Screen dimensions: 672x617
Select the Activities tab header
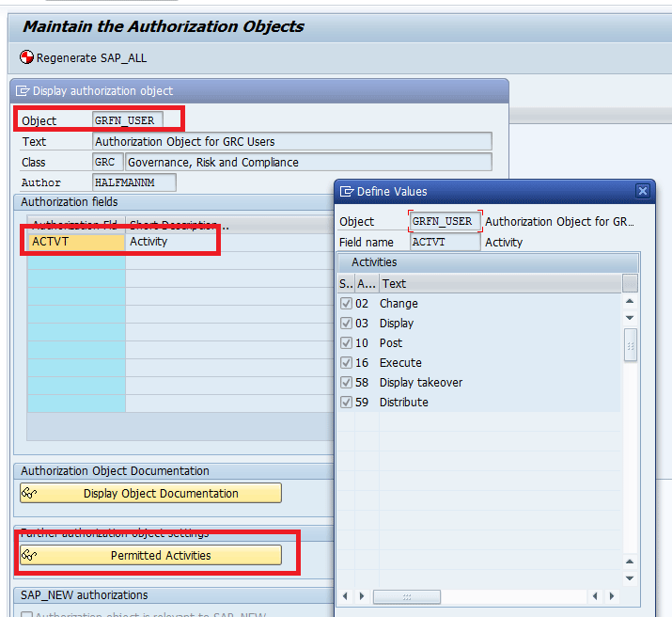374,262
